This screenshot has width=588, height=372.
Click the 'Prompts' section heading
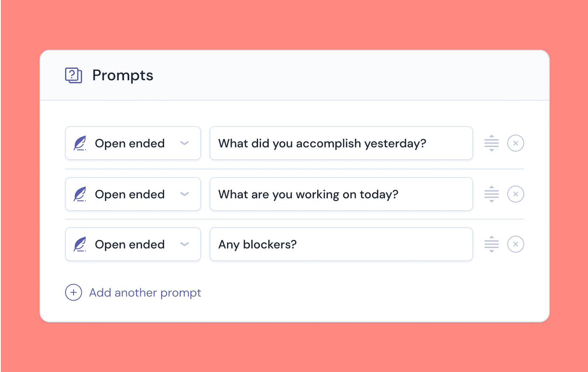click(x=122, y=75)
